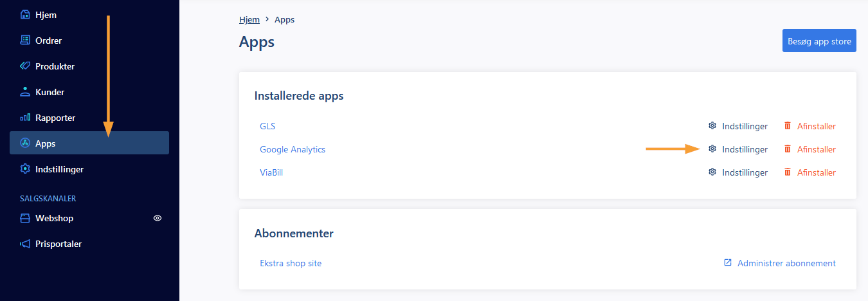Open the Apps menu item
Image resolution: width=868 pixels, height=301 pixels.
click(89, 143)
